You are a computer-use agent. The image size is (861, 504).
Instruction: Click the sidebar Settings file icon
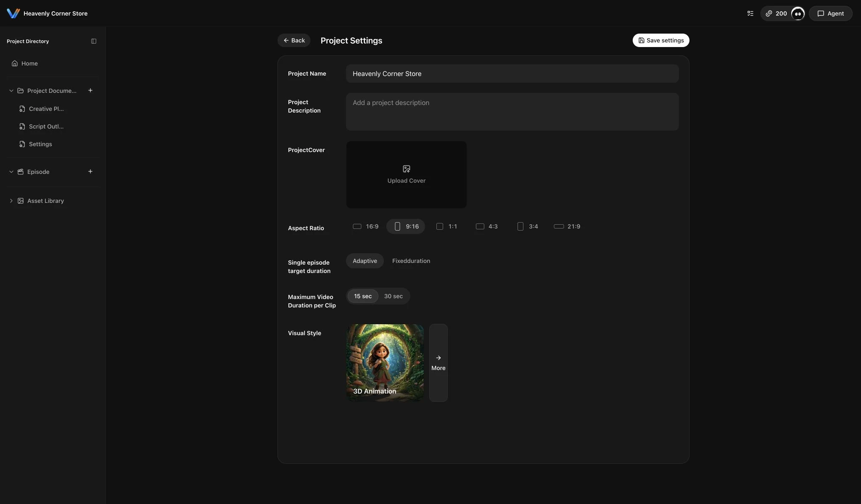coord(22,144)
